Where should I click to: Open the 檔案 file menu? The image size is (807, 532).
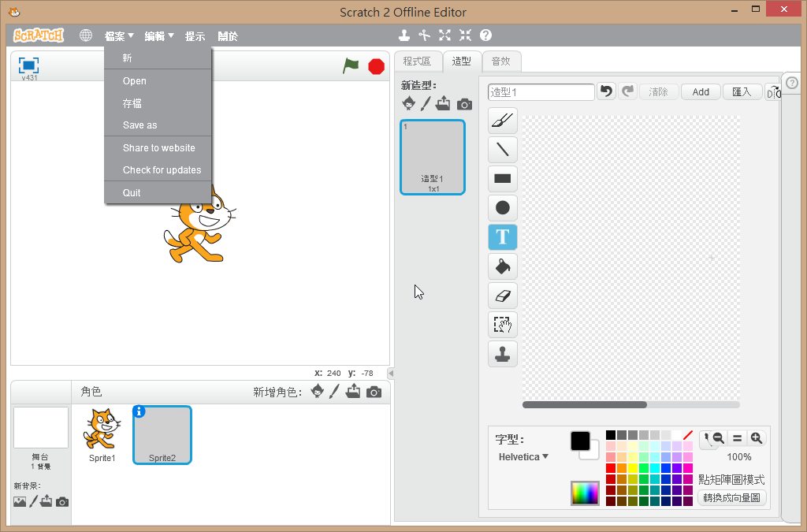(x=119, y=36)
